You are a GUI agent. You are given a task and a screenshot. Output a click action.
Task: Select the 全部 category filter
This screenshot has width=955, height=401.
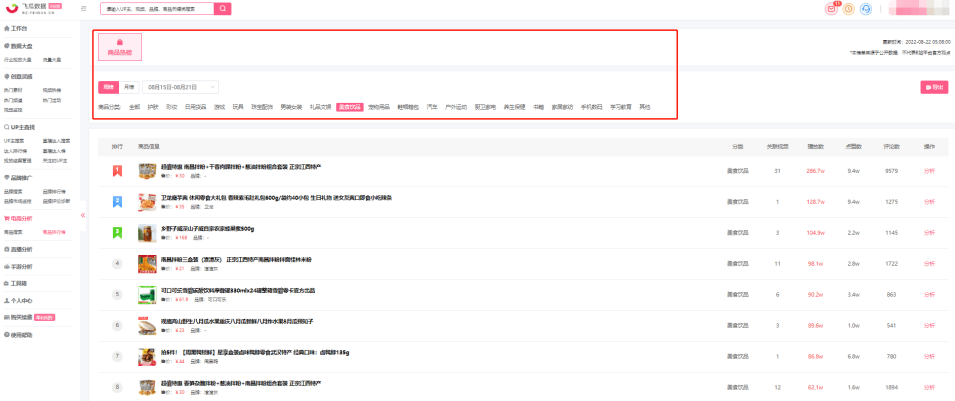134,106
